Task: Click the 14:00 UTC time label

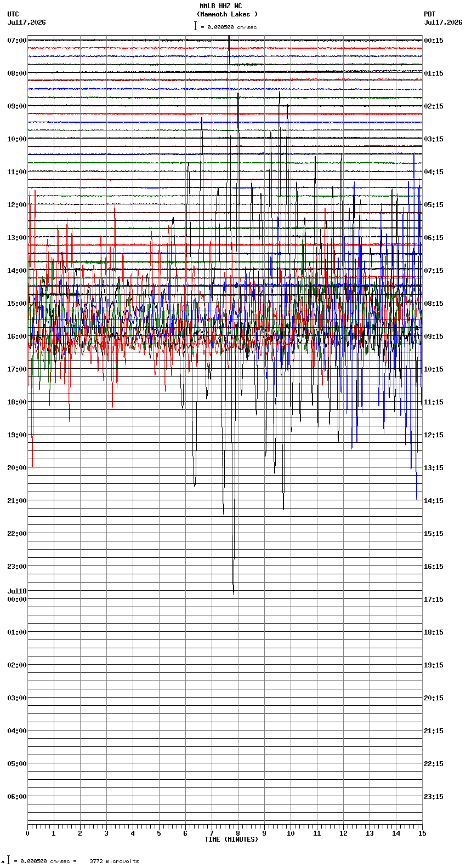Action: (17, 271)
